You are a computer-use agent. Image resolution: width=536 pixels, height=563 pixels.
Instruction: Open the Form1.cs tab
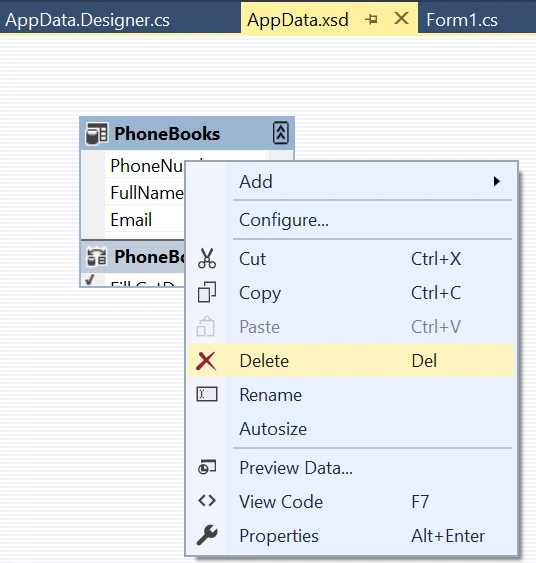point(462,20)
